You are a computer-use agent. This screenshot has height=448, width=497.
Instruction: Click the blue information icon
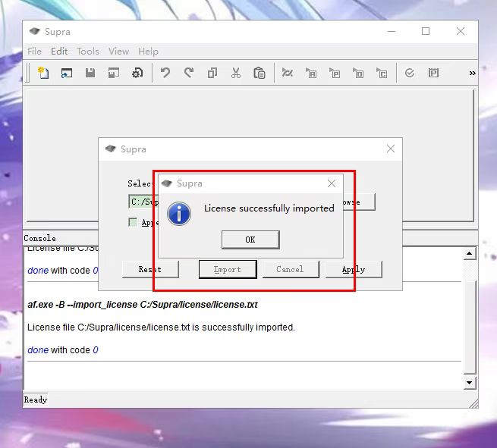click(x=179, y=214)
